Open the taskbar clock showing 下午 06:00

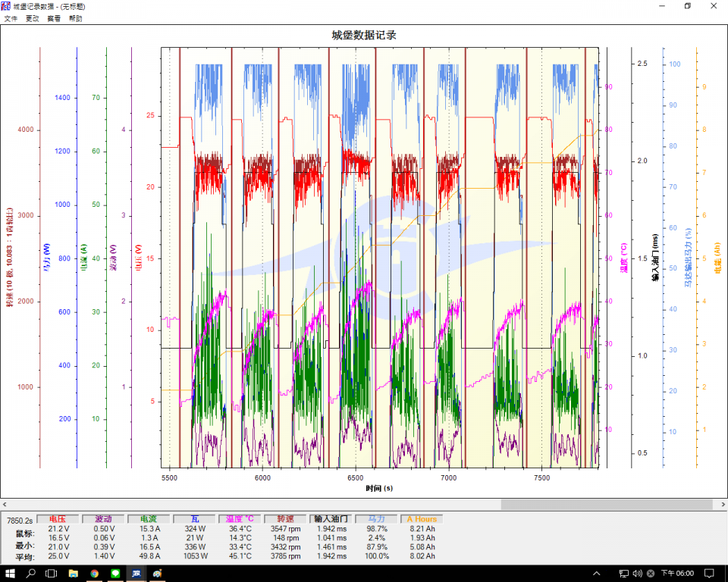click(x=677, y=573)
